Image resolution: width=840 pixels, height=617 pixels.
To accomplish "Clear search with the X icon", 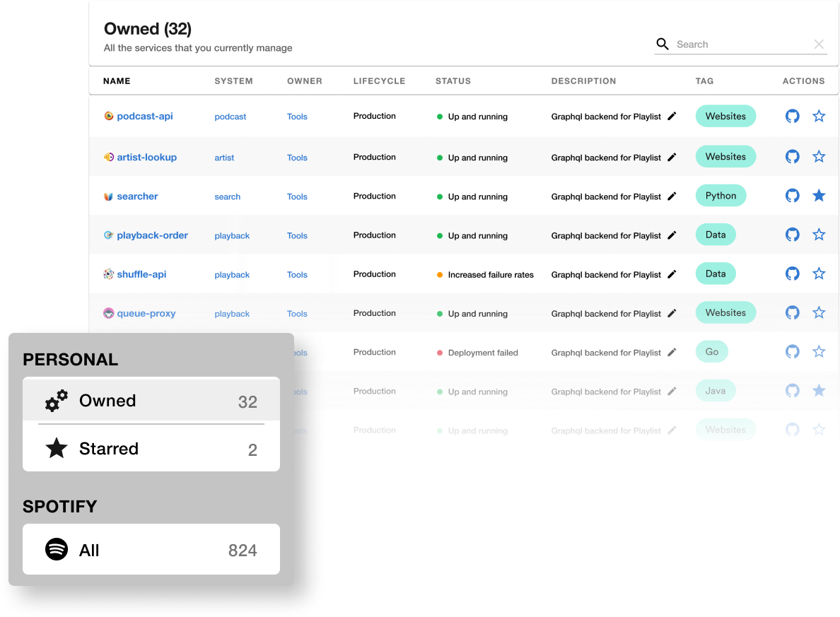I will coord(819,45).
